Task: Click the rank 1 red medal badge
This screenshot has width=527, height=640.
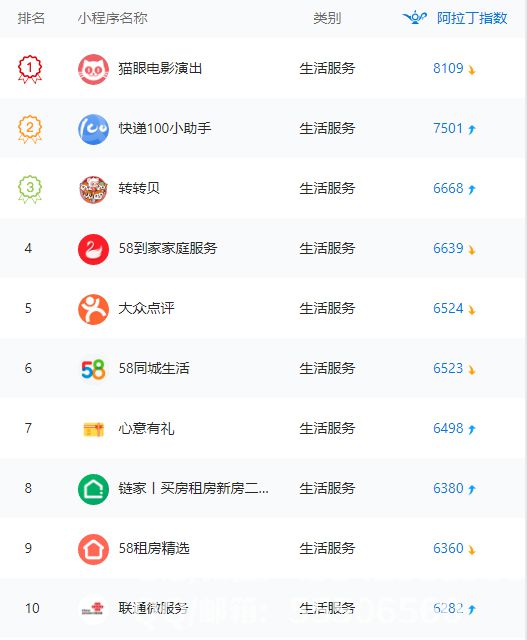Action: click(30, 69)
